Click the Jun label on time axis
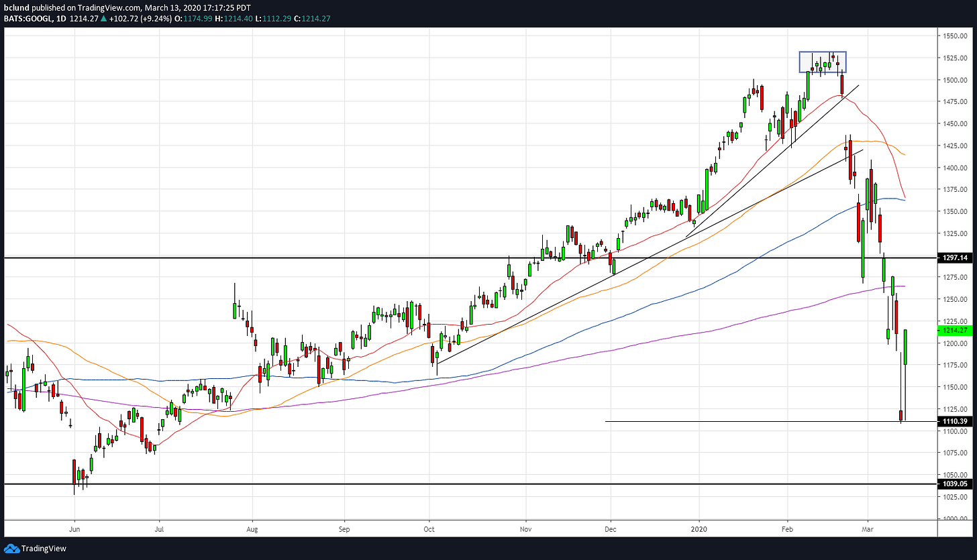The image size is (977, 560). coord(74,528)
